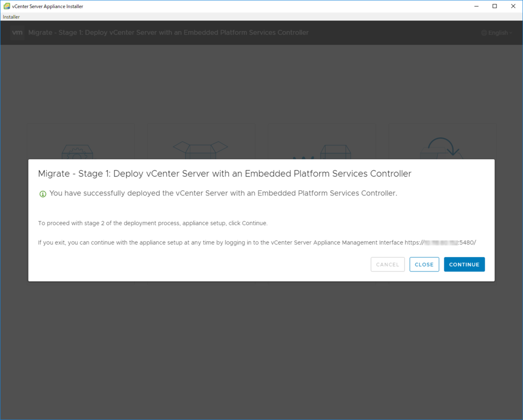Click the CANCEL button in dialog

click(x=388, y=264)
